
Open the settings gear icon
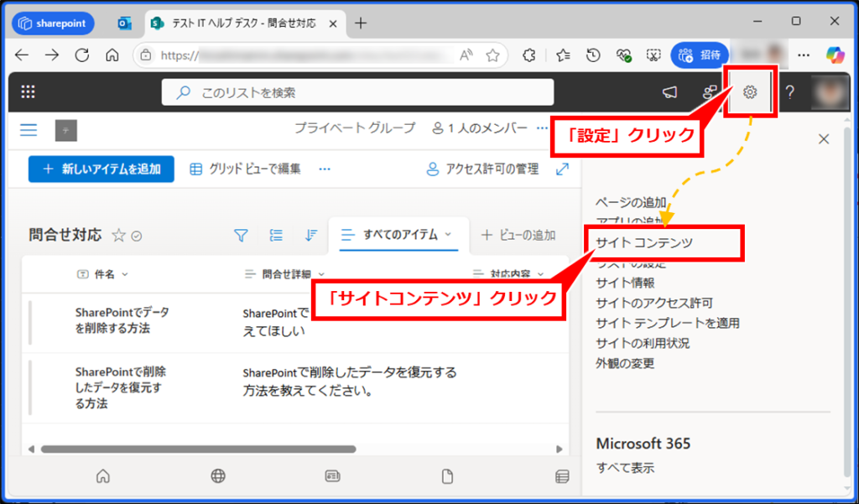(x=749, y=92)
